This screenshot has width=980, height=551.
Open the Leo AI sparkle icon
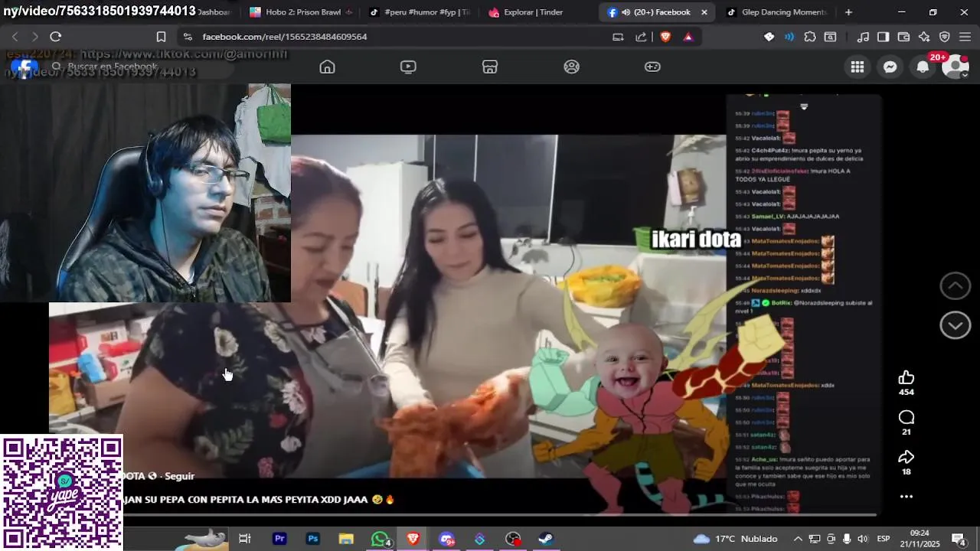pyautogui.click(x=924, y=37)
